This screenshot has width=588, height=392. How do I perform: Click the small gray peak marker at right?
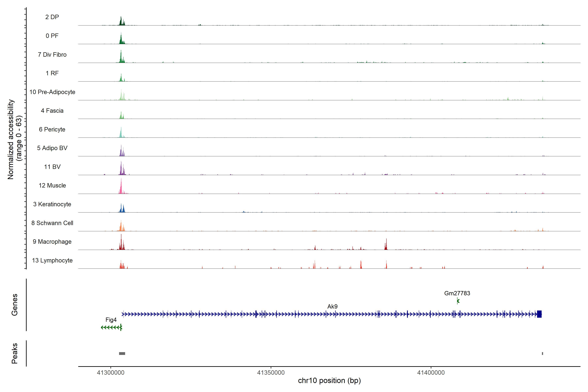click(542, 353)
